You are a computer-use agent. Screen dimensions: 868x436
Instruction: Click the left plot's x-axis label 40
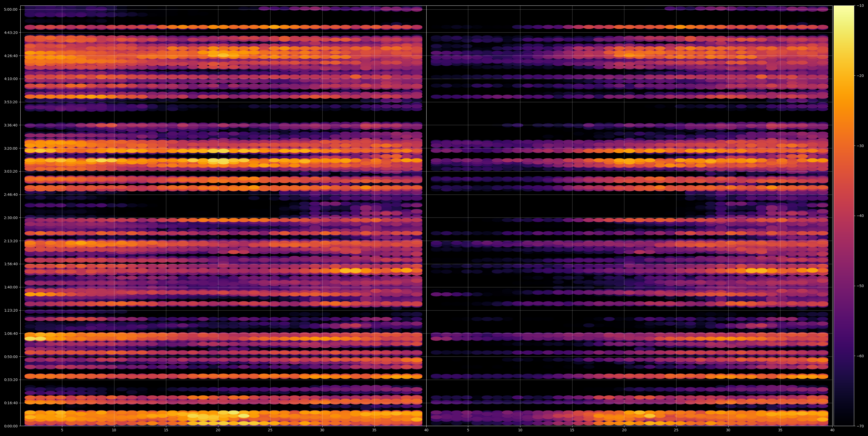(426, 430)
